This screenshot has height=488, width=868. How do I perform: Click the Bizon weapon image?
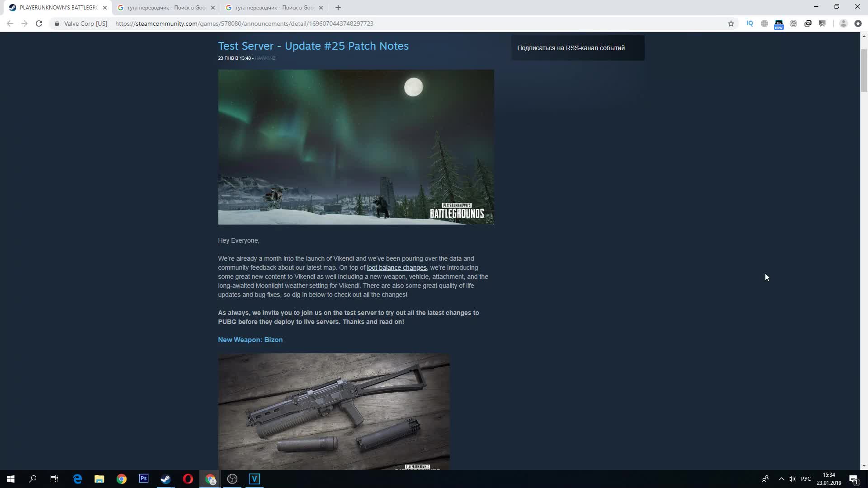(x=334, y=411)
